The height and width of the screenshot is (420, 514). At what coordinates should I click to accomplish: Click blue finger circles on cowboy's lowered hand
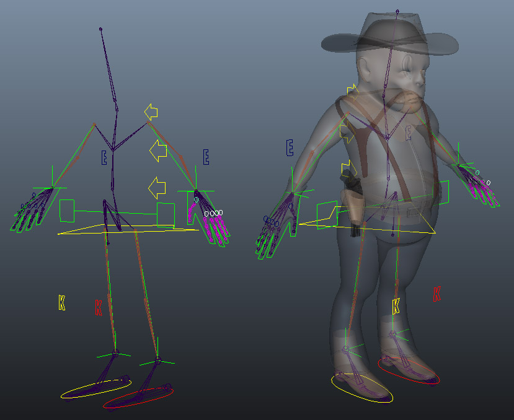pos(272,221)
